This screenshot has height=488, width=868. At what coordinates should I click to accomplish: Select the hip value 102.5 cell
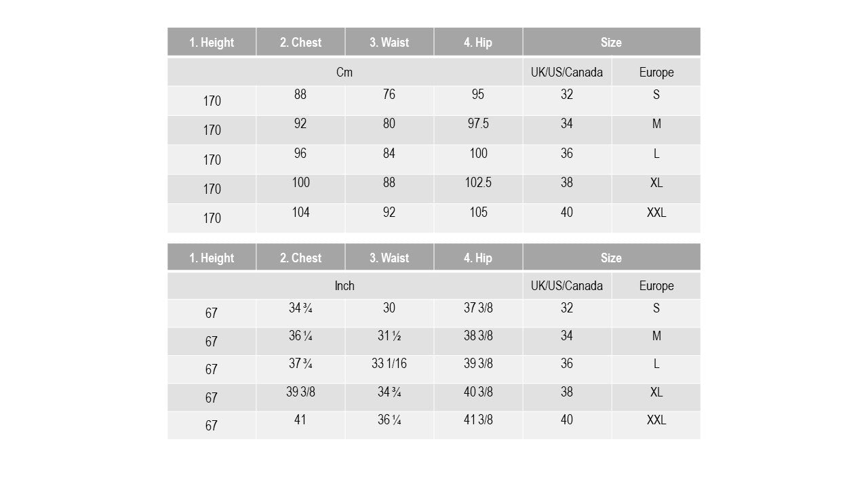478,188
